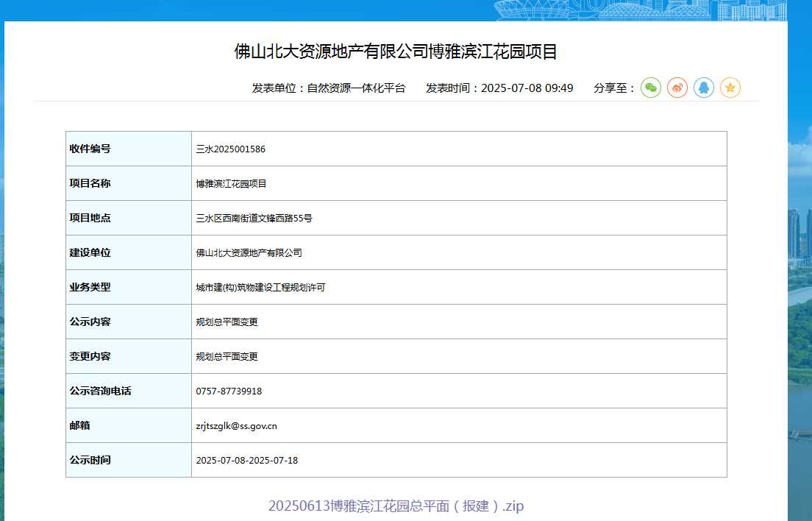This screenshot has height=521, width=812.
Task: Click the 公示内容 header cell
Action: pyautogui.click(x=129, y=322)
